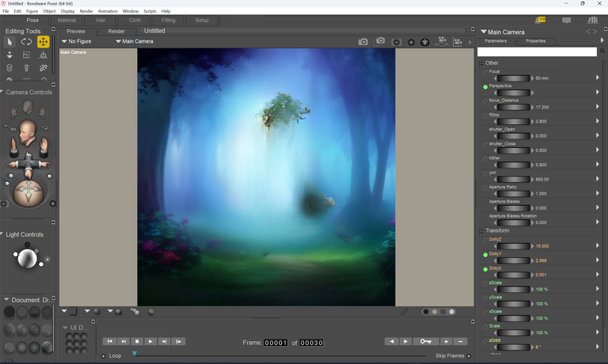This screenshot has width=608, height=364.
Task: Select the Scale editing tool
Action: click(26, 55)
